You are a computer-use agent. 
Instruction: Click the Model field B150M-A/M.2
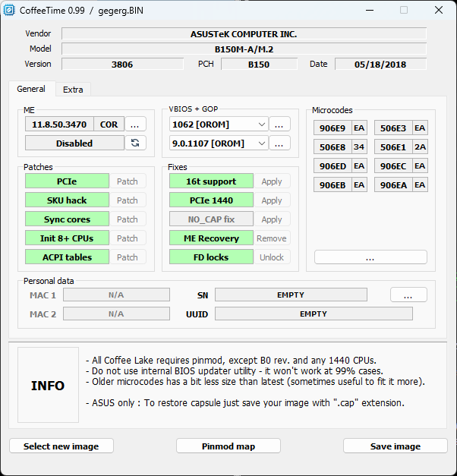coord(244,49)
